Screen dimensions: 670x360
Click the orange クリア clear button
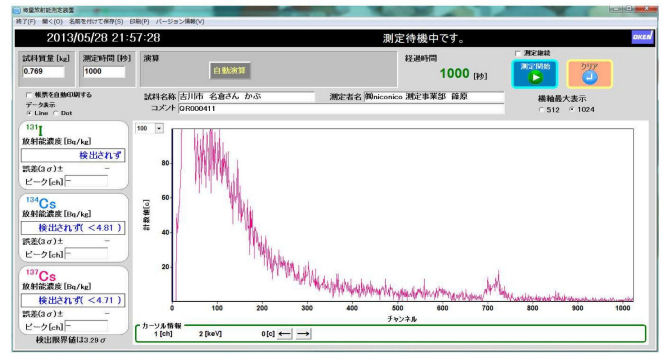click(x=589, y=74)
